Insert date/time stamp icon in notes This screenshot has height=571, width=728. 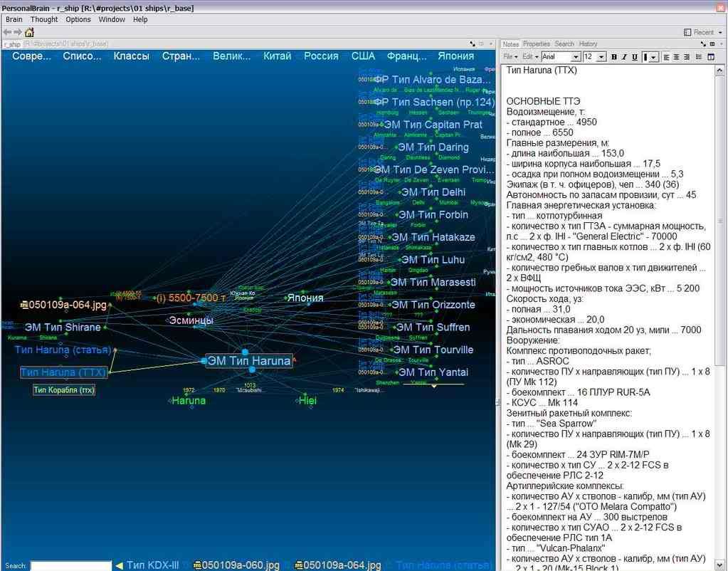[711, 57]
